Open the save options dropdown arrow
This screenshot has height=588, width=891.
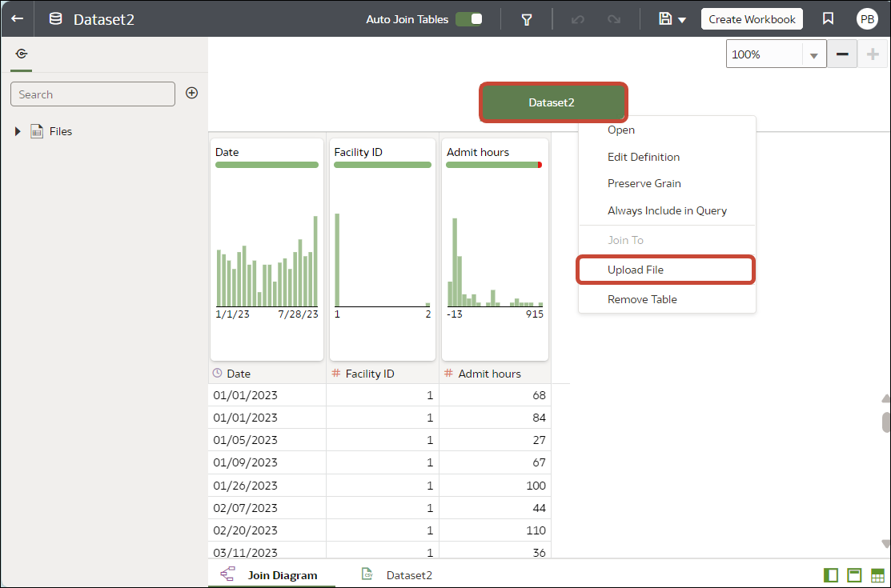681,18
